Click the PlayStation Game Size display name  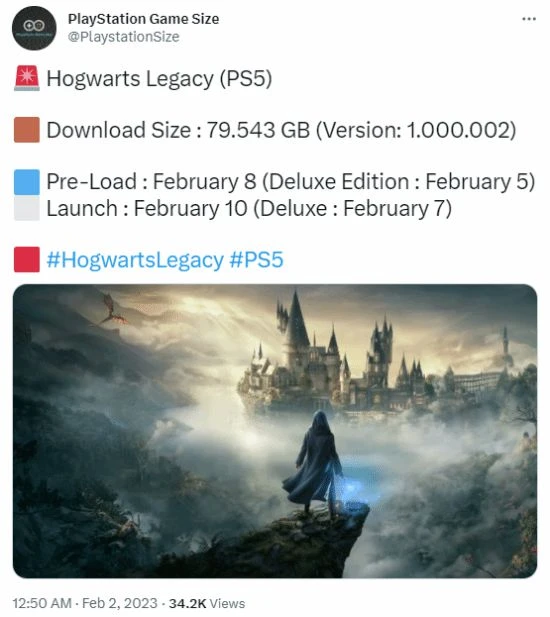[143, 19]
